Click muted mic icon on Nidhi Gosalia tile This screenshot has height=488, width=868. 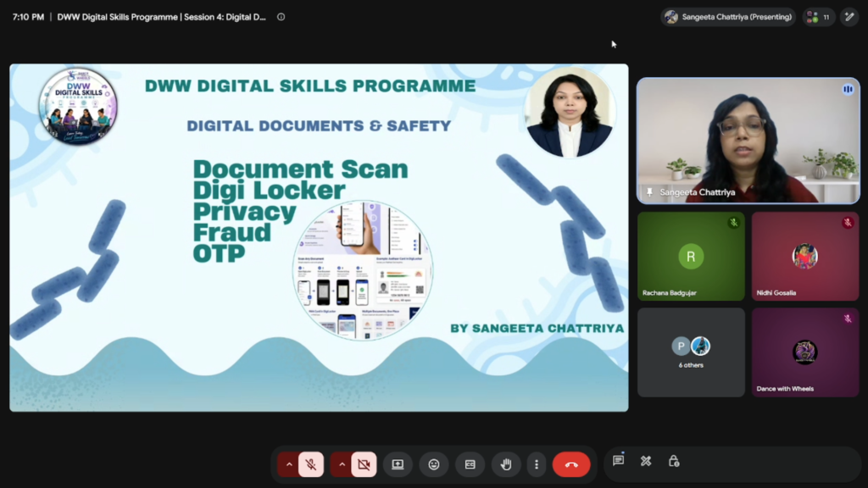[848, 223]
